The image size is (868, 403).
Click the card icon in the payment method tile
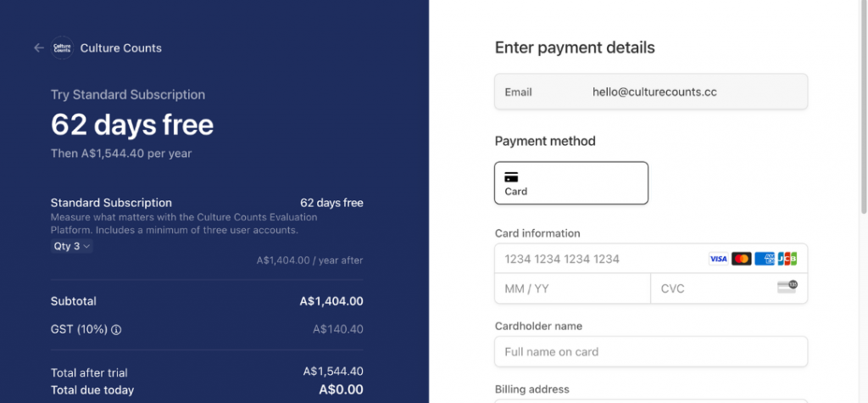(511, 177)
